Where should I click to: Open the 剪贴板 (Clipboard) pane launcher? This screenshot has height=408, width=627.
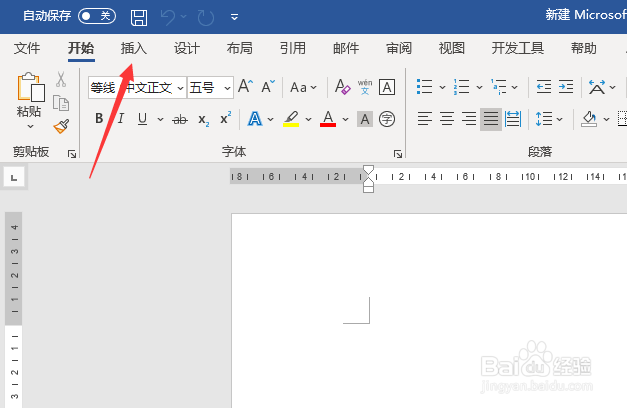(x=72, y=154)
